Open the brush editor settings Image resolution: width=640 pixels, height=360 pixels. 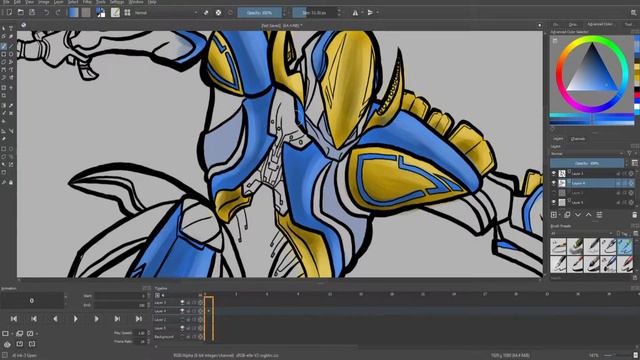[116, 13]
